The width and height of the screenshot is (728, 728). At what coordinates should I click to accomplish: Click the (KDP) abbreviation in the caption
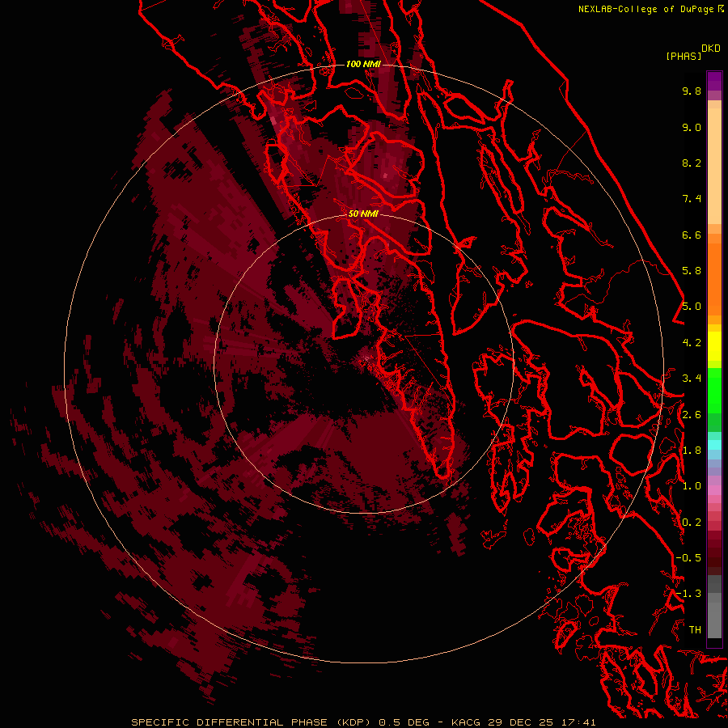(355, 722)
